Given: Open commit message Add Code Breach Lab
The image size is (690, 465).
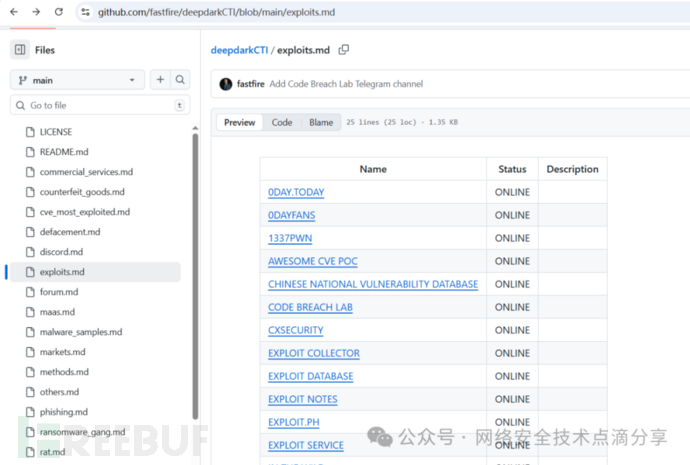Looking at the screenshot, I should 346,84.
